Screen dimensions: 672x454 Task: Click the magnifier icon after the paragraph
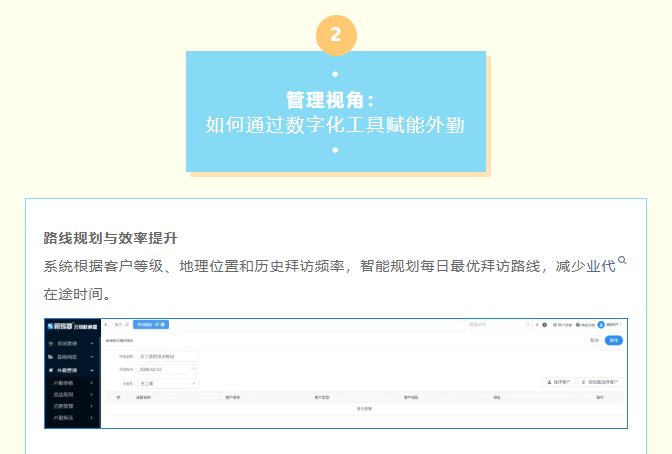[x=622, y=261]
